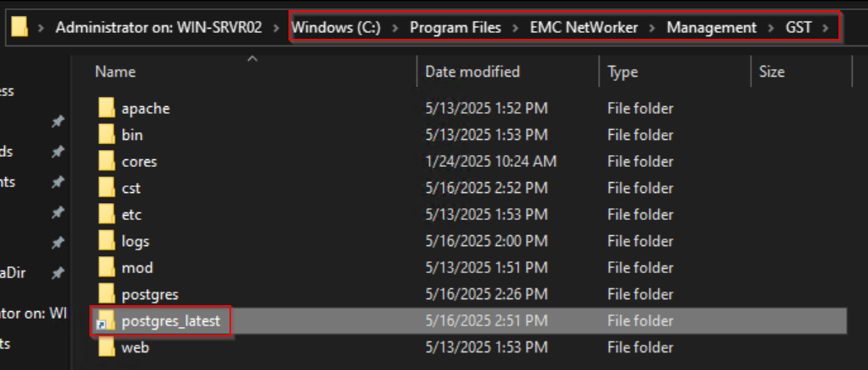Select the apache folder icon
Image resolution: width=868 pixels, height=370 pixels.
tap(106, 108)
